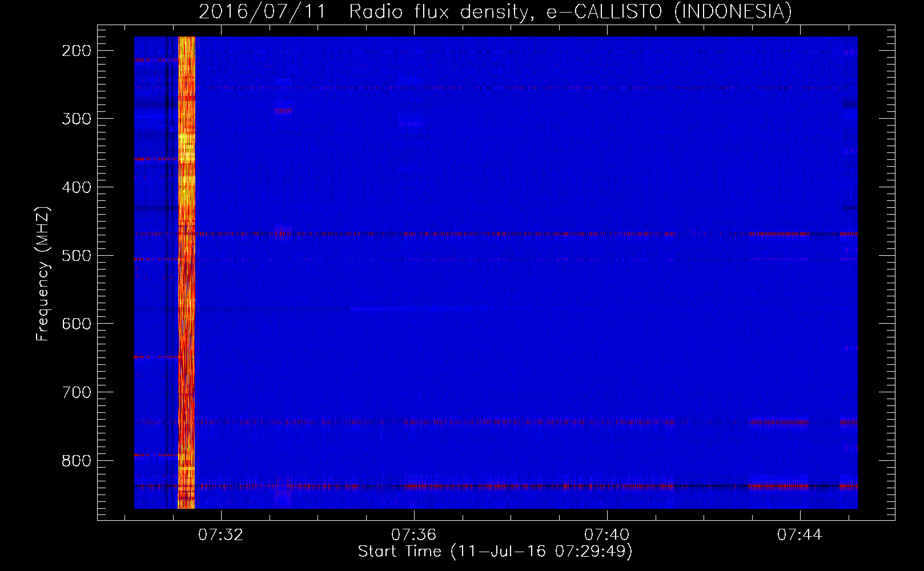This screenshot has width=924, height=571.
Task: Click the 300 frequency tick label
Action: pos(77,119)
